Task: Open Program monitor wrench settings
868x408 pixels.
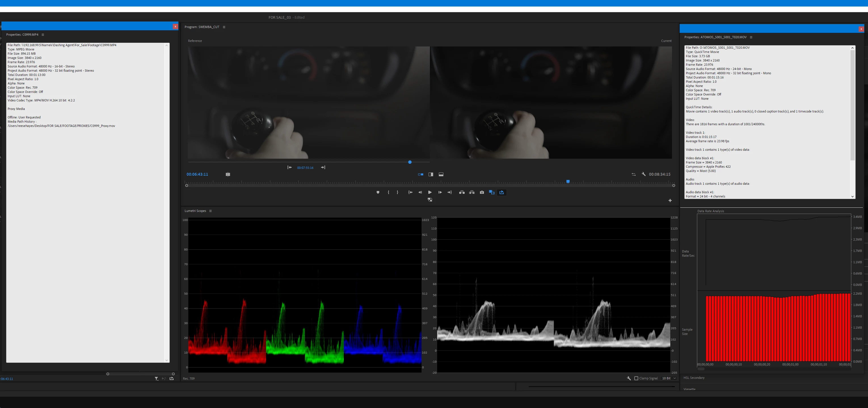Action: tap(644, 174)
